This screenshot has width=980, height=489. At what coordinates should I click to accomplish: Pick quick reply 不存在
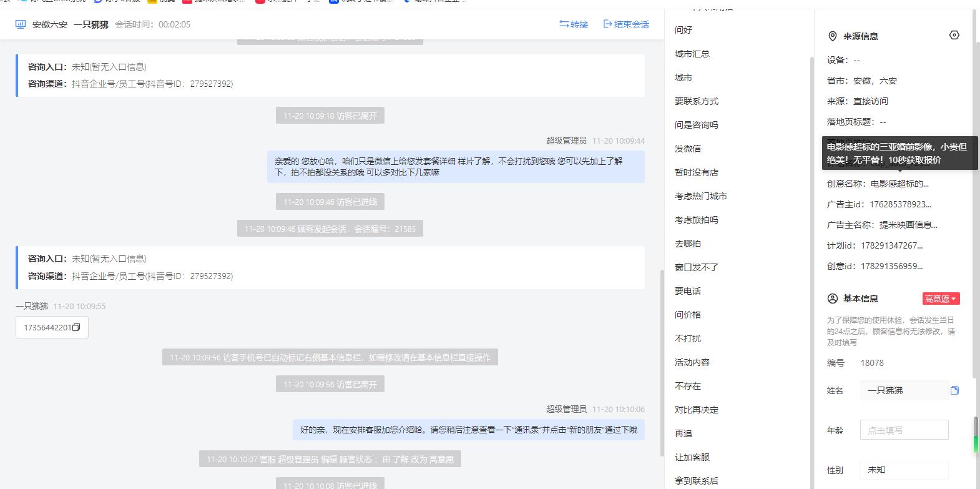click(x=688, y=386)
